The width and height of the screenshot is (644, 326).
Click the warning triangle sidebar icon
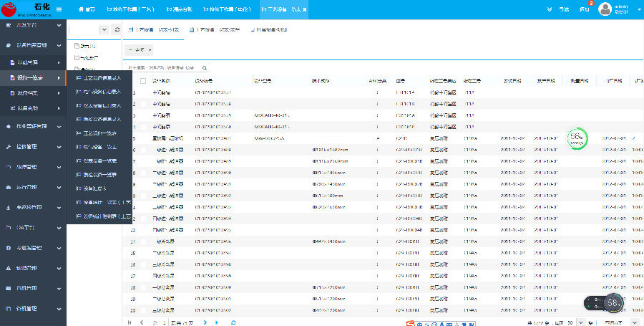[8, 268]
